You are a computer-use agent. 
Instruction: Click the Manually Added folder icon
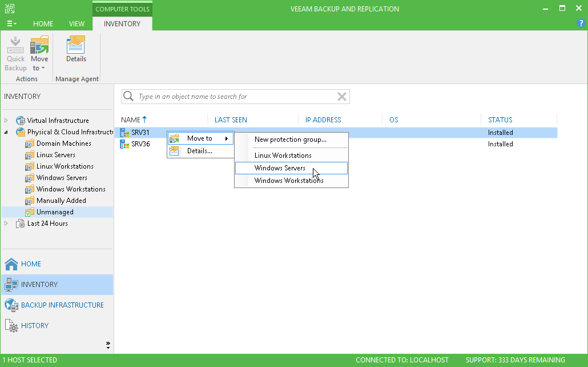[30, 201]
